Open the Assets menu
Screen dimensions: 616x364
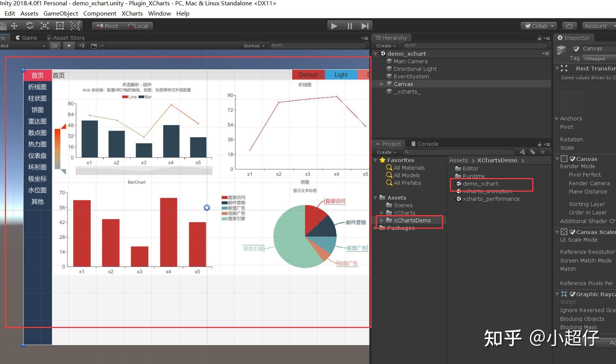click(x=29, y=13)
